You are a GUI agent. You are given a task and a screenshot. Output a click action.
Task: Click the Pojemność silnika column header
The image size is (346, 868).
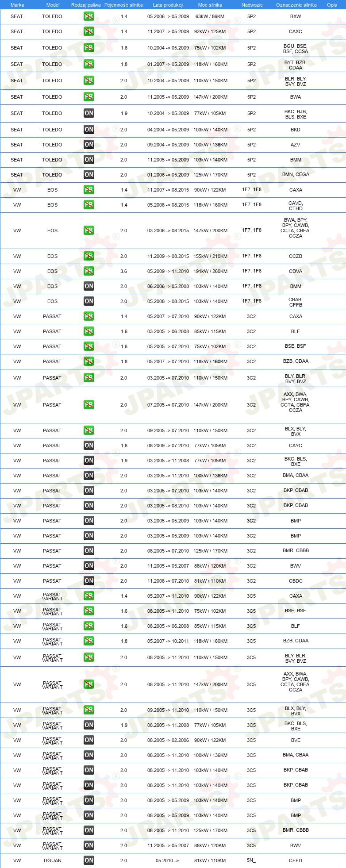click(x=123, y=5)
